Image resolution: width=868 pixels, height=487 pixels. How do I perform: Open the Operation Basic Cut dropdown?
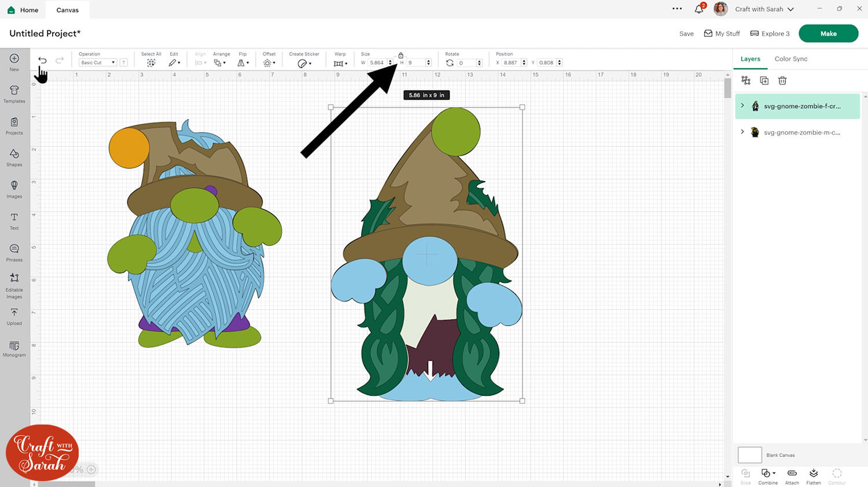(x=97, y=62)
